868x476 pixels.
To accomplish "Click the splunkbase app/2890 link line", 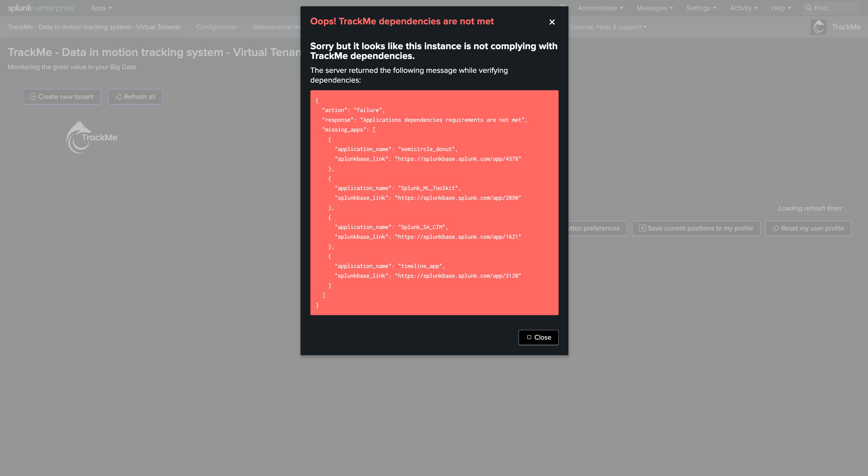I will (428, 198).
